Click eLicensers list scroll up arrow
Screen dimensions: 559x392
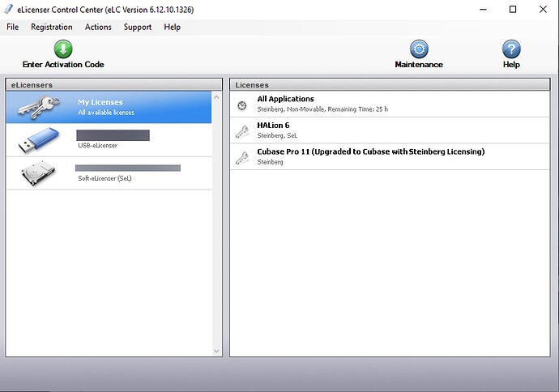click(x=216, y=97)
